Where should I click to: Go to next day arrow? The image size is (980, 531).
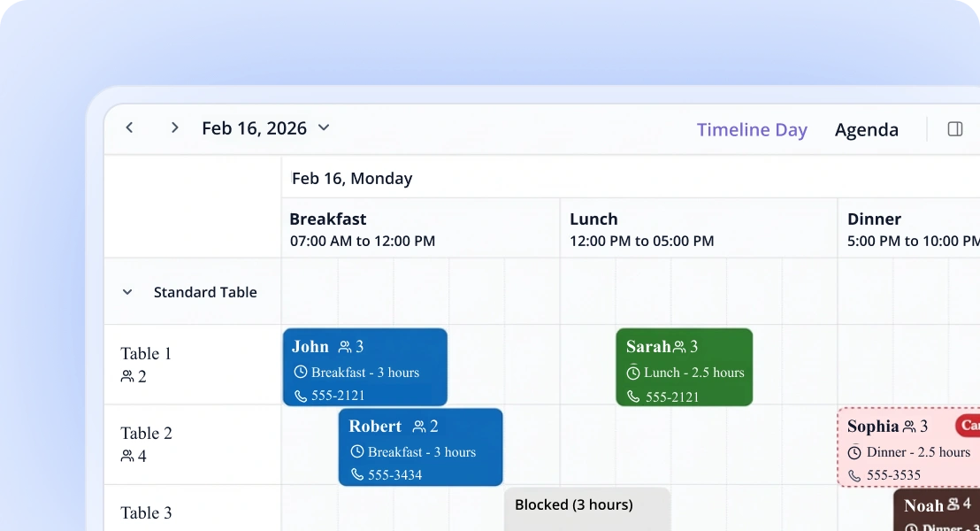coord(174,128)
